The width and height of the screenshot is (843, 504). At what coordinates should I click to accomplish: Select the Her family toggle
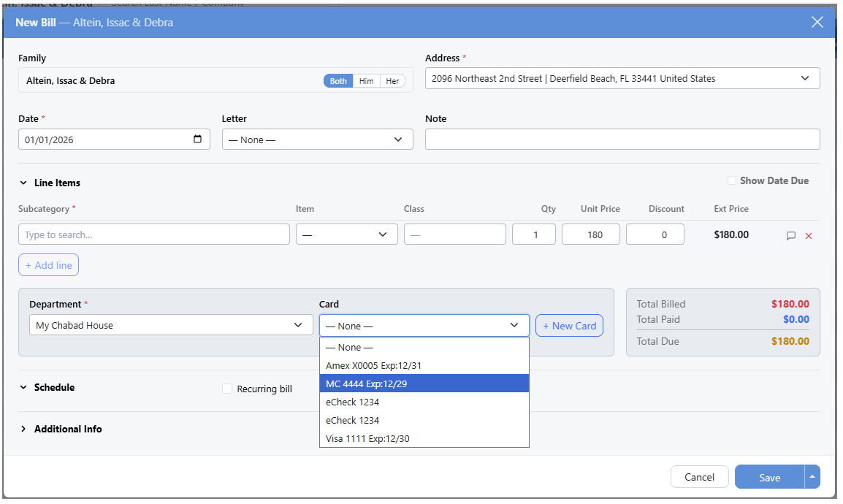point(392,80)
